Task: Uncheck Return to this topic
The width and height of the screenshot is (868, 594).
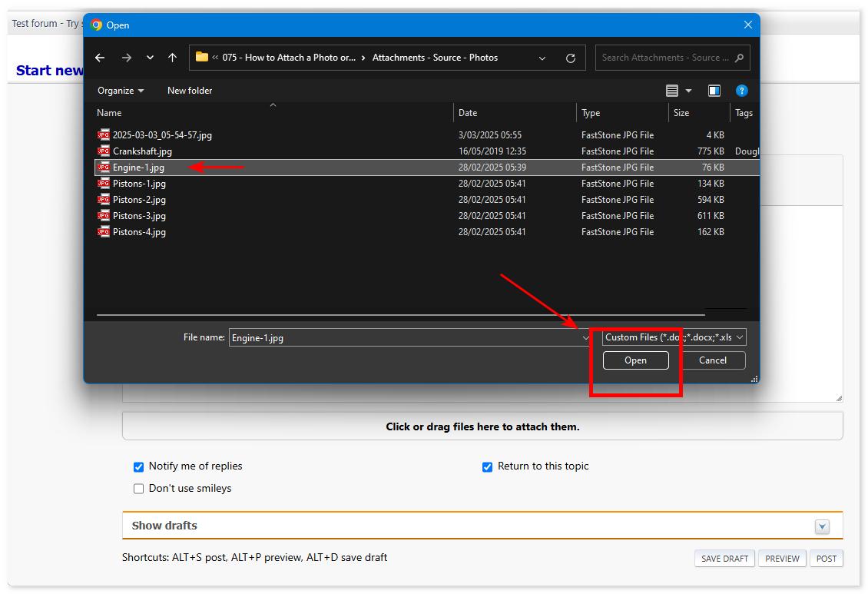Action: point(487,466)
